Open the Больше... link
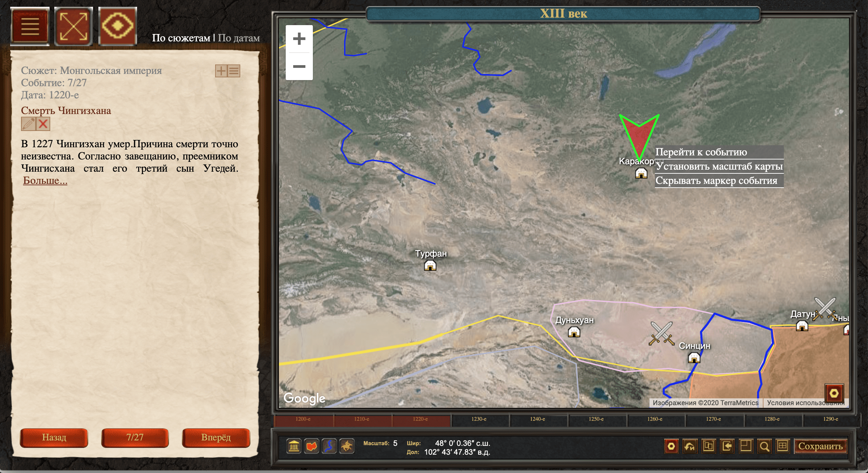 click(x=45, y=181)
